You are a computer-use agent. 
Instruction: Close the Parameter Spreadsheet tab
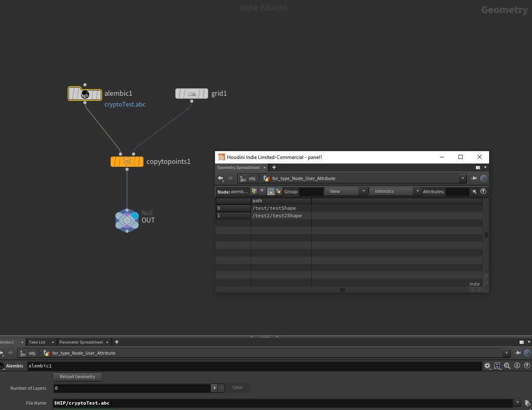pos(107,342)
